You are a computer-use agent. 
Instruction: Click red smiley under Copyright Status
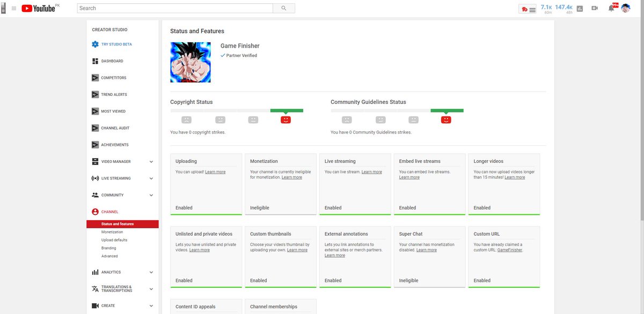(286, 119)
